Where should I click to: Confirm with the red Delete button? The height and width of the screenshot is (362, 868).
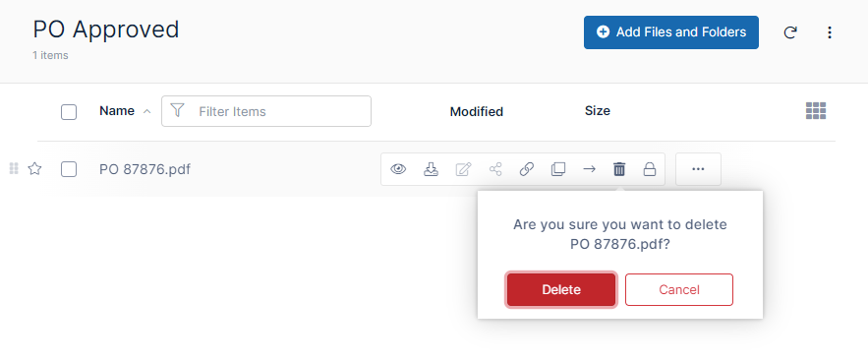pyautogui.click(x=561, y=289)
